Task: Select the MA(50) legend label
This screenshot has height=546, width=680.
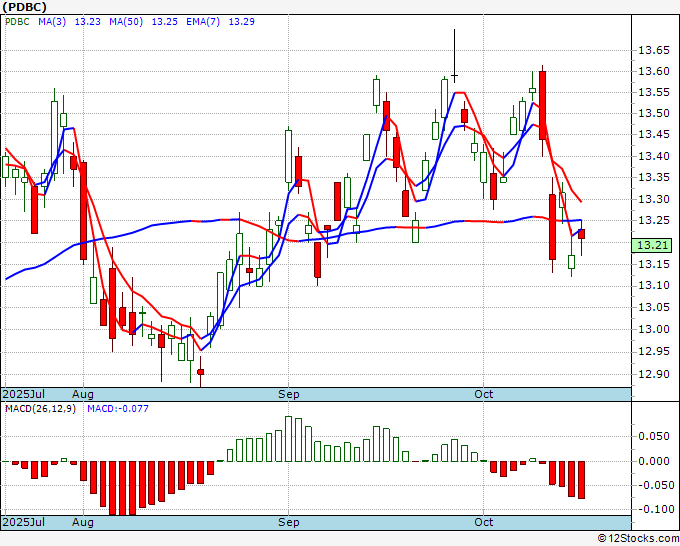Action: point(126,22)
